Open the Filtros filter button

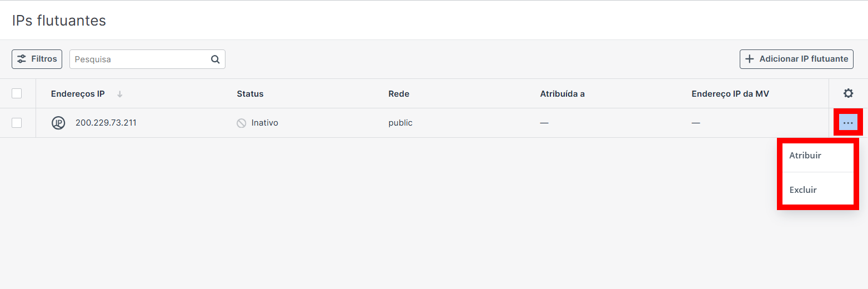pos(37,59)
